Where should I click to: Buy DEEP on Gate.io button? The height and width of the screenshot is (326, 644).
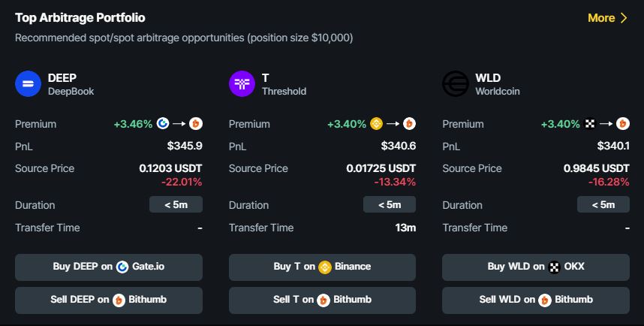[x=109, y=267]
